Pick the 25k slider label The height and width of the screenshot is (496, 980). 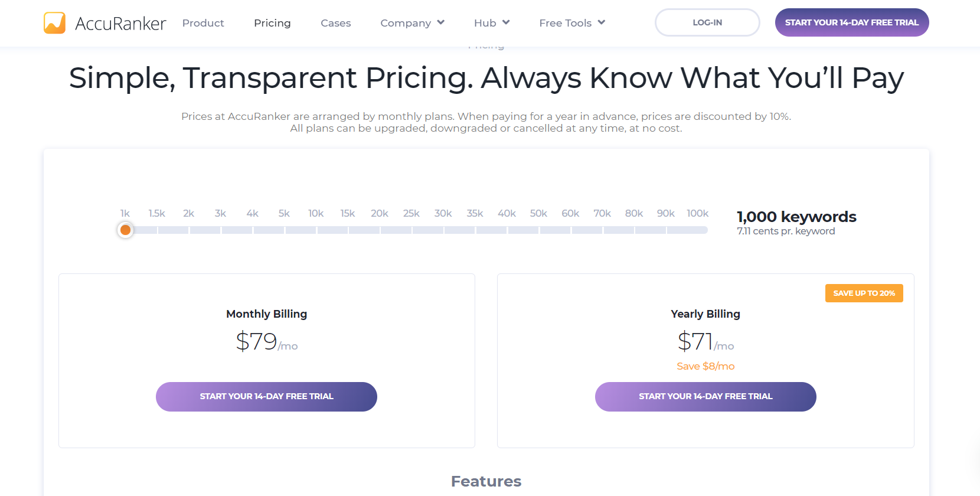(x=411, y=213)
